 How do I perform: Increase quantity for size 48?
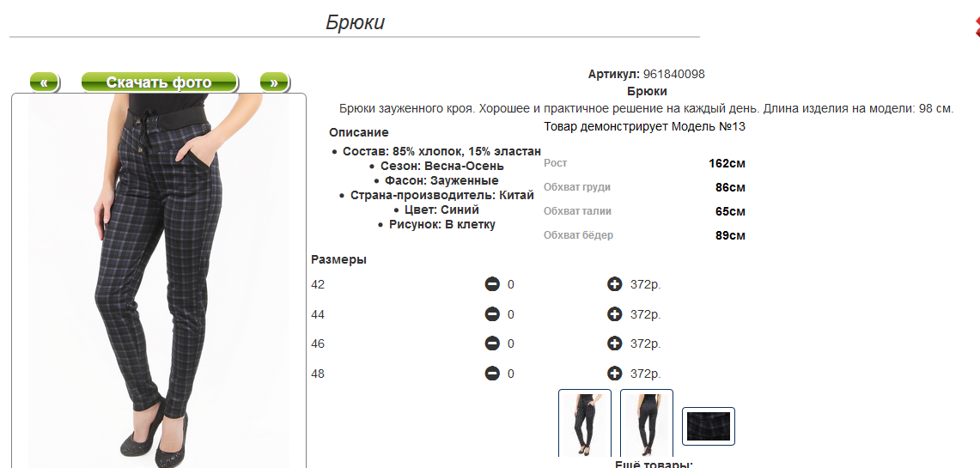click(x=614, y=374)
